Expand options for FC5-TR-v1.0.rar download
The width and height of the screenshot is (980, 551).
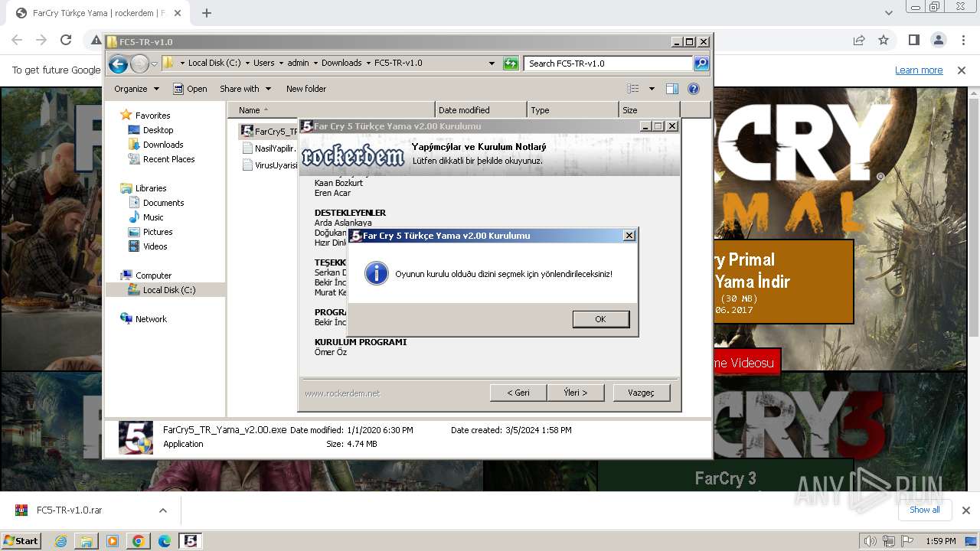(163, 510)
